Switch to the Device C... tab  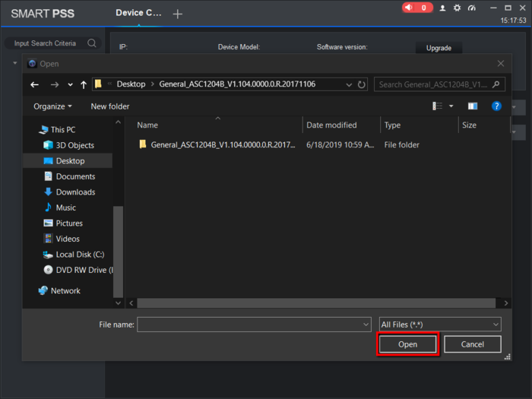(138, 13)
